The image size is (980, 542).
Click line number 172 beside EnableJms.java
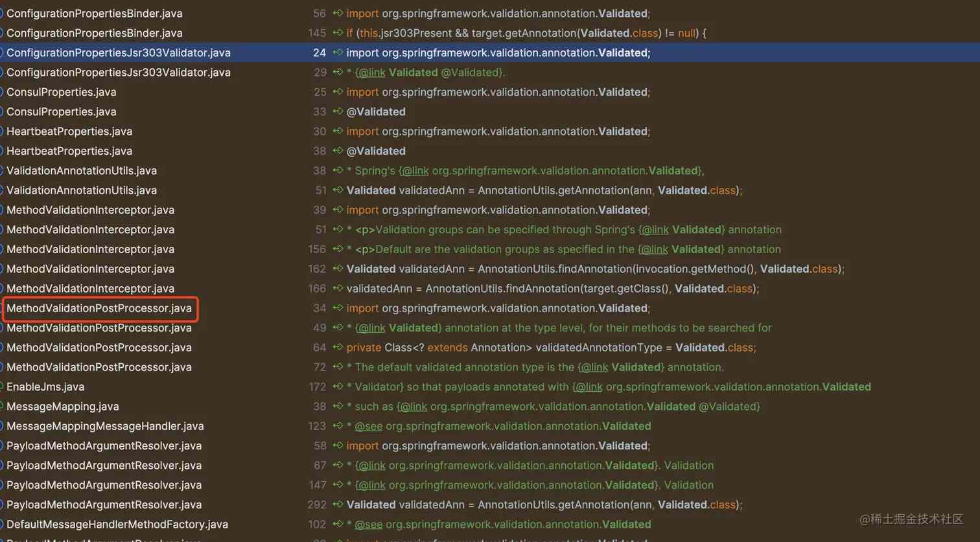[x=317, y=387]
